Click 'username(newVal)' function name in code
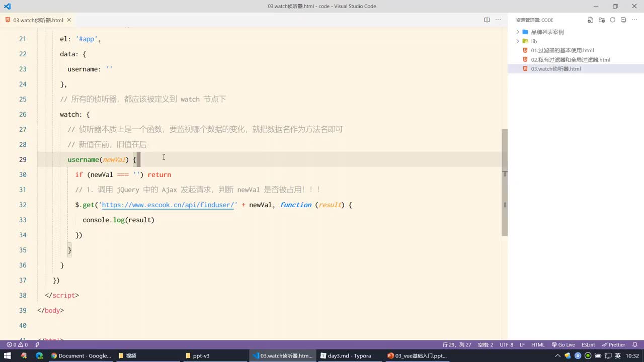This screenshot has height=362, width=644. click(83, 159)
